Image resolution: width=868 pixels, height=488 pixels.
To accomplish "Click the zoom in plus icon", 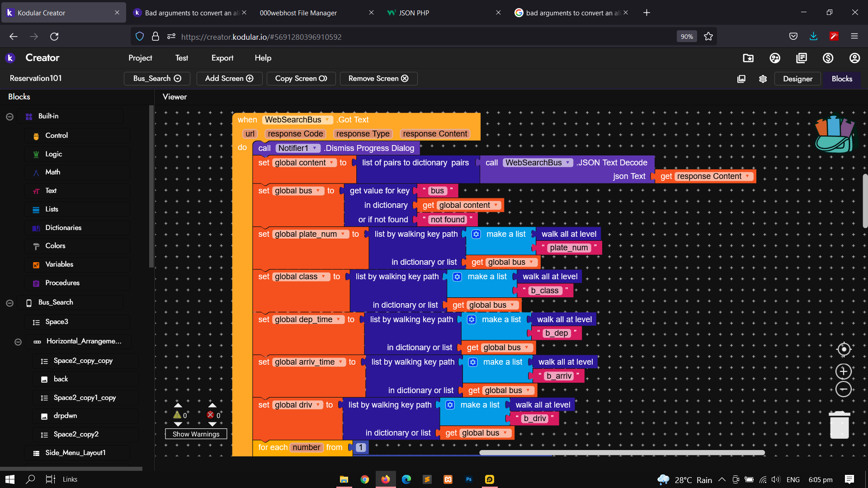I will [x=843, y=371].
